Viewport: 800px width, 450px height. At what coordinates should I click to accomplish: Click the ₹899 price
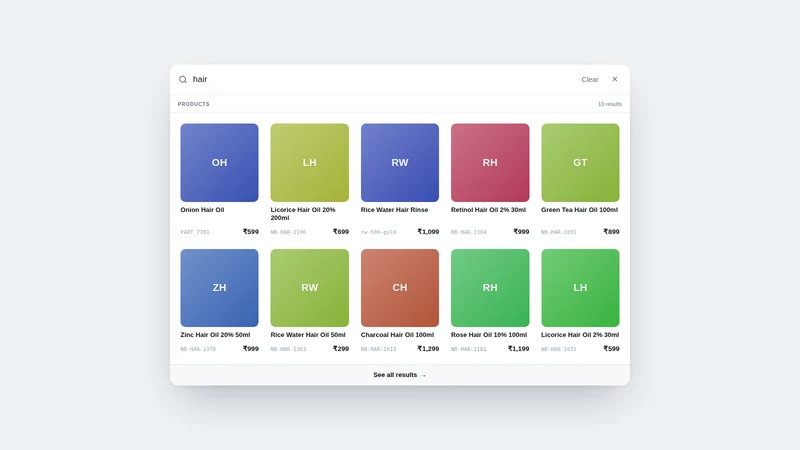tap(611, 232)
